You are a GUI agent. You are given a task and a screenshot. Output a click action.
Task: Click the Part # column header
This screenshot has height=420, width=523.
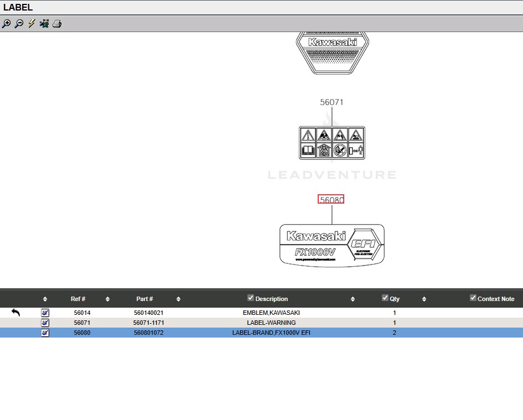click(144, 299)
